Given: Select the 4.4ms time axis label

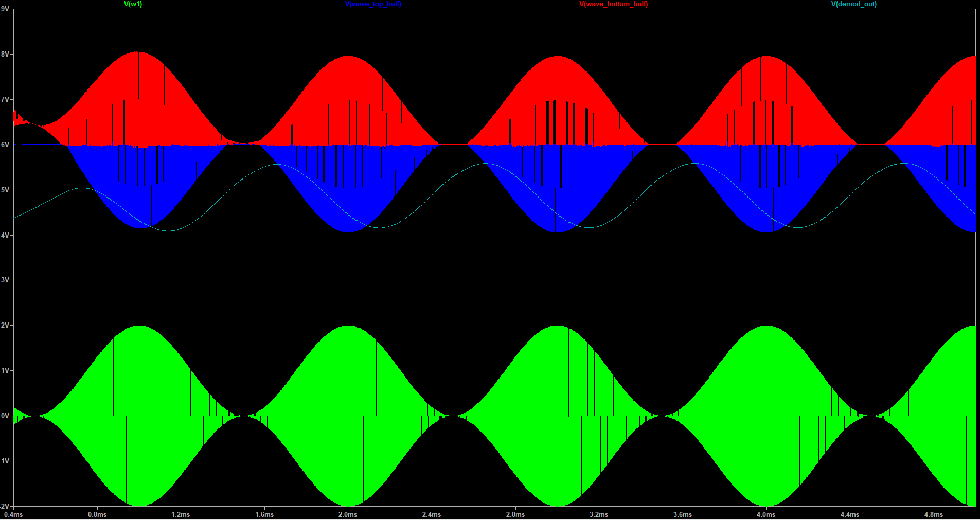Looking at the screenshot, I should point(850,514).
